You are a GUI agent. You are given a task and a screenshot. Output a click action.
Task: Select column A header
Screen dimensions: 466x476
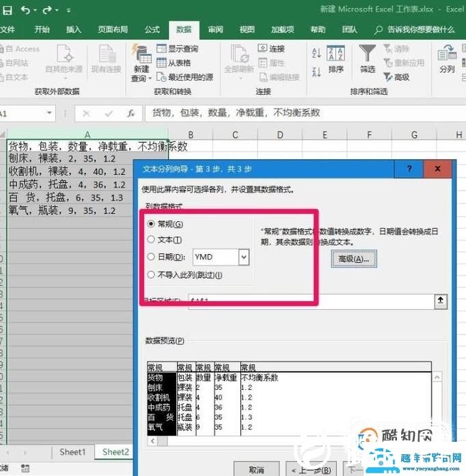tap(87, 135)
